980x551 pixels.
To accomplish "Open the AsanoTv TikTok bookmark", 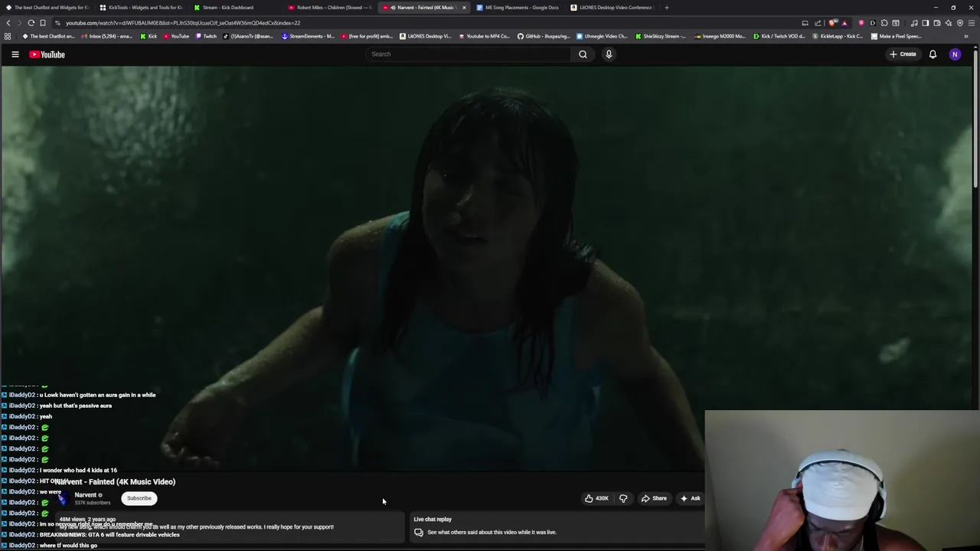I will (x=247, y=36).
